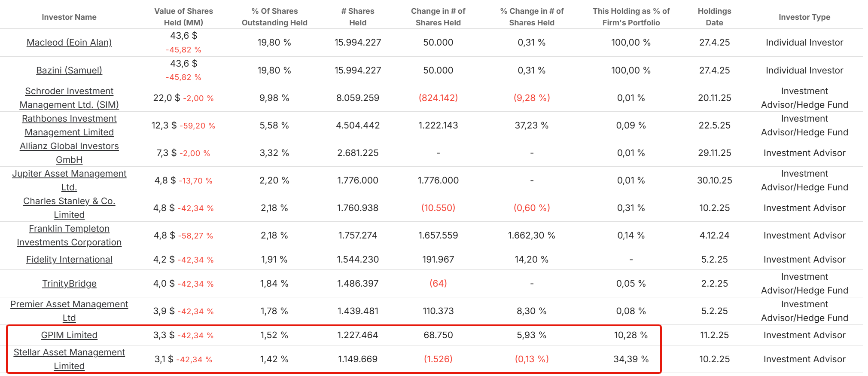Image resolution: width=868 pixels, height=376 pixels.
Task: Click % Of Shares Outstanding Held header
Action: pos(274,17)
